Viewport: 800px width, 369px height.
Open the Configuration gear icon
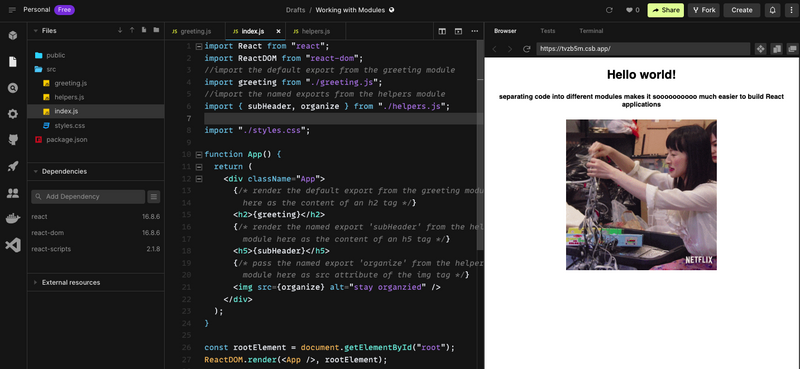point(13,114)
